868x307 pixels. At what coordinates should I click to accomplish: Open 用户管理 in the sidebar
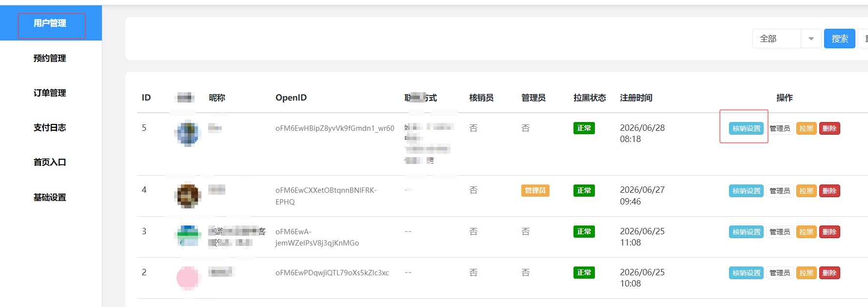pos(51,23)
